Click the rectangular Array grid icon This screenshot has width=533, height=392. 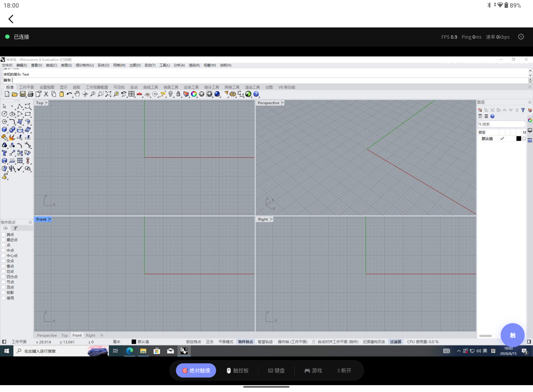click(x=20, y=161)
